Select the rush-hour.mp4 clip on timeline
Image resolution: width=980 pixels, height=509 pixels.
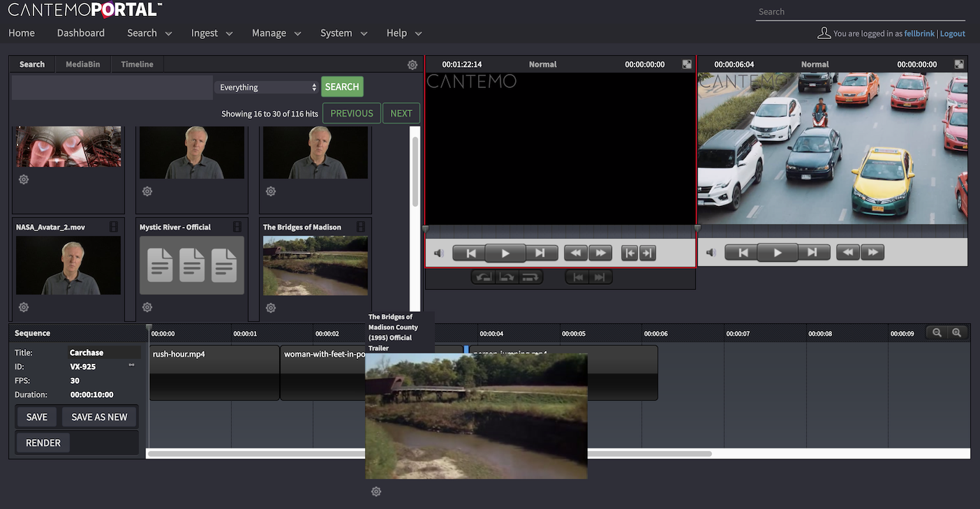[x=214, y=373]
